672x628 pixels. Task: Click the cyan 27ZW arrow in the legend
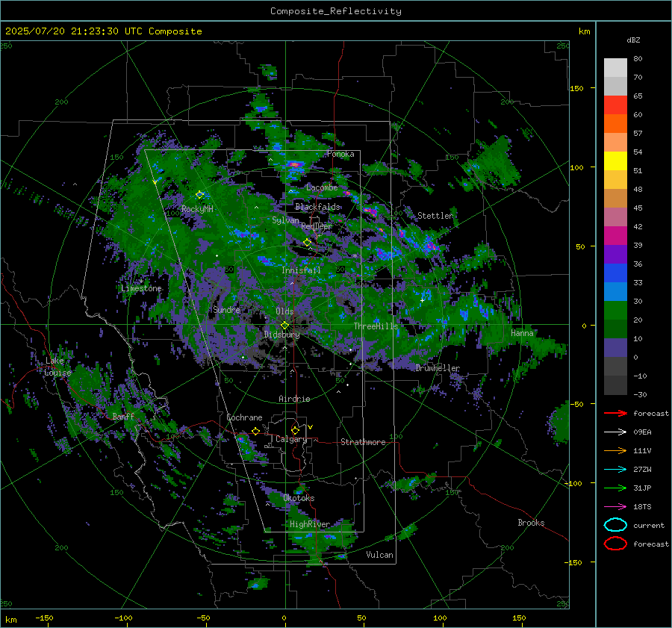coord(615,470)
